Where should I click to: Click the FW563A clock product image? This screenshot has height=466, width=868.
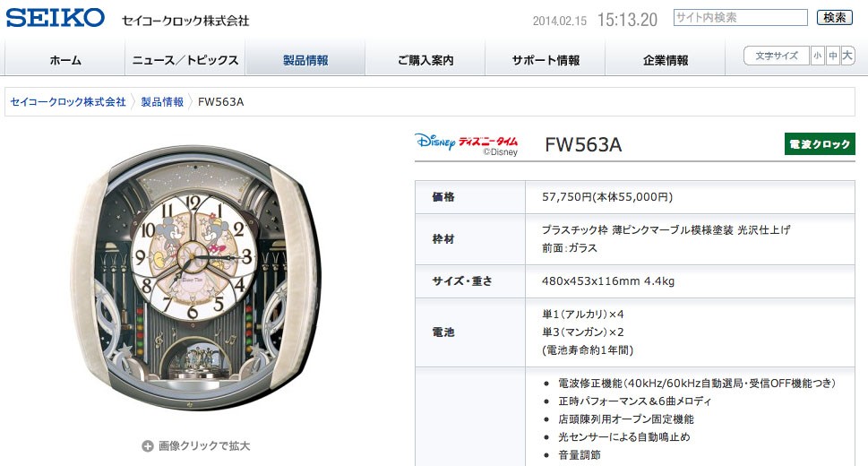pos(195,278)
